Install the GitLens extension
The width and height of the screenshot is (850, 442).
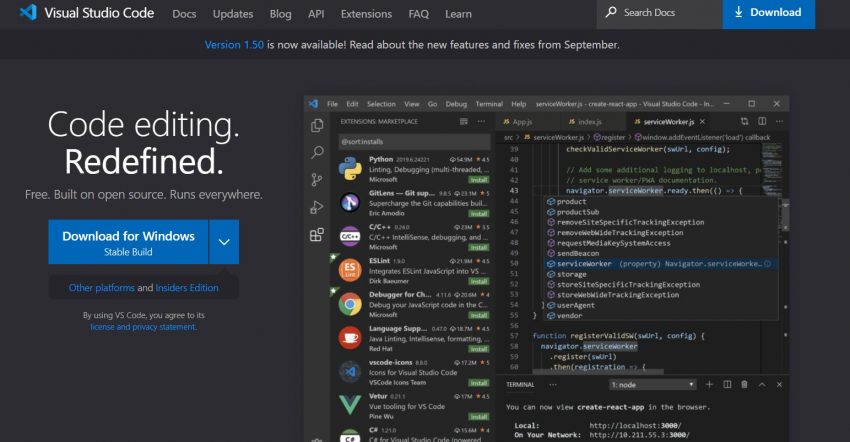point(479,214)
